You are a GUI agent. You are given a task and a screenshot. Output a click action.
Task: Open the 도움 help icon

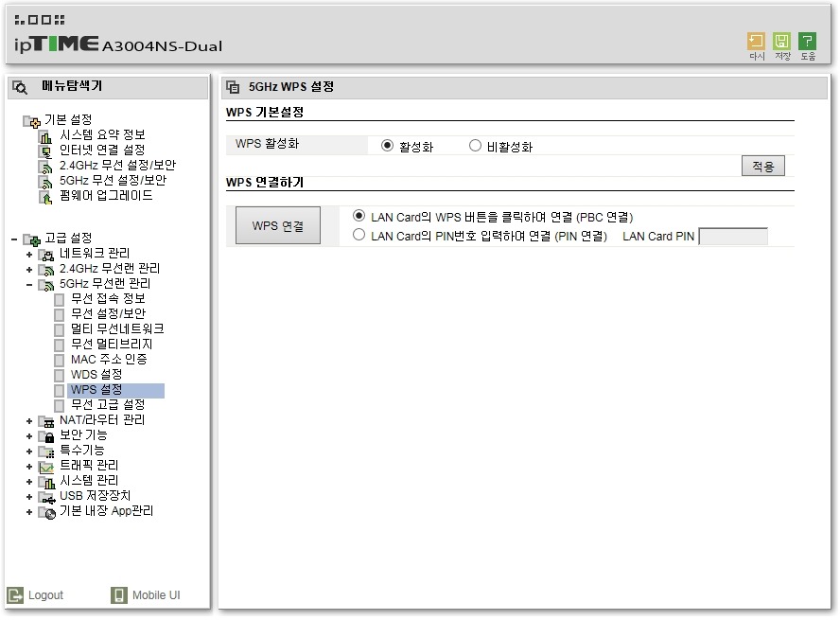[807, 42]
